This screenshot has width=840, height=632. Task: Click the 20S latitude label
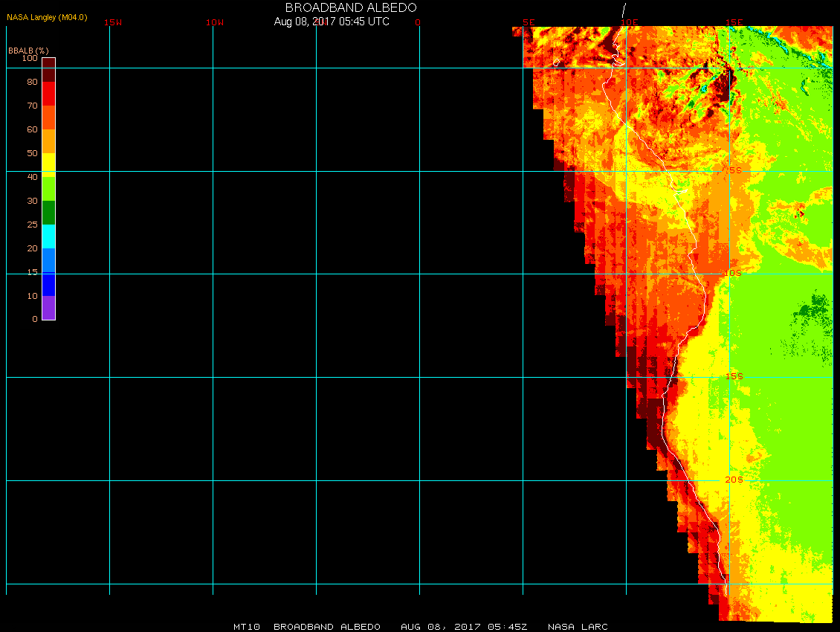tap(734, 480)
